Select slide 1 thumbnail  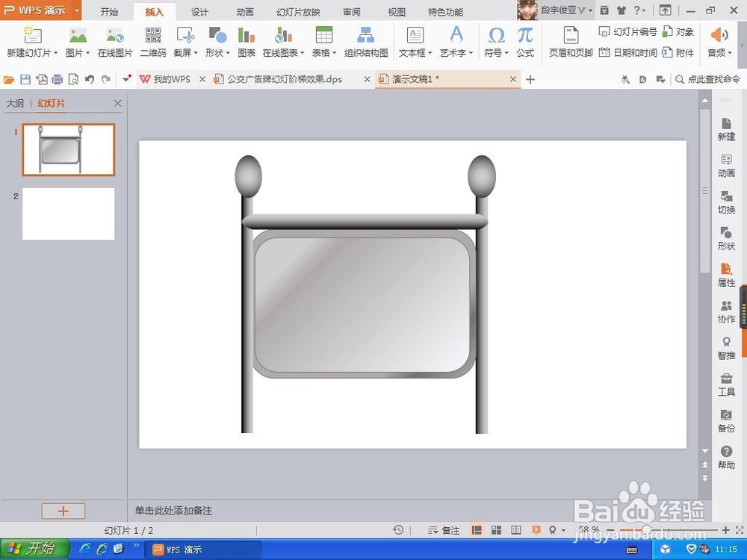click(69, 149)
